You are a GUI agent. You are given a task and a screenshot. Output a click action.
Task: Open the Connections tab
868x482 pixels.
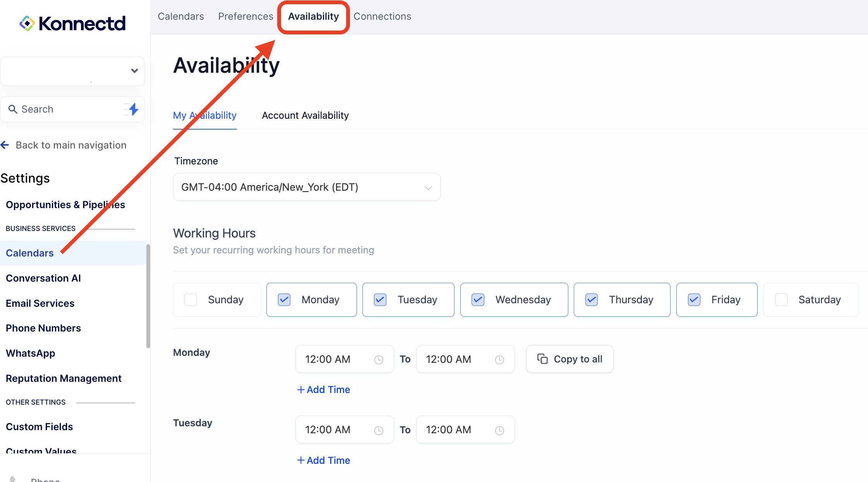click(x=382, y=17)
